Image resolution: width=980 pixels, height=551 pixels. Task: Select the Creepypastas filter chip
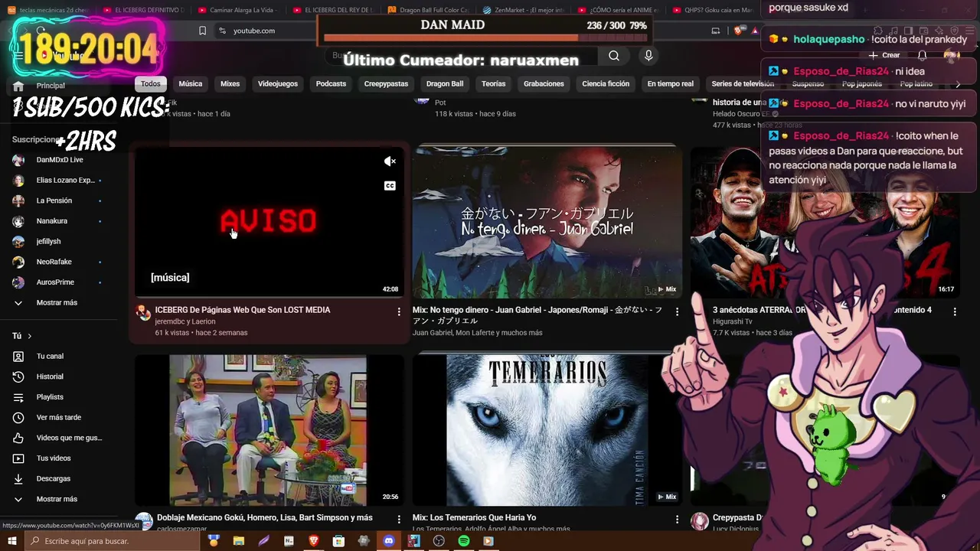(x=387, y=84)
